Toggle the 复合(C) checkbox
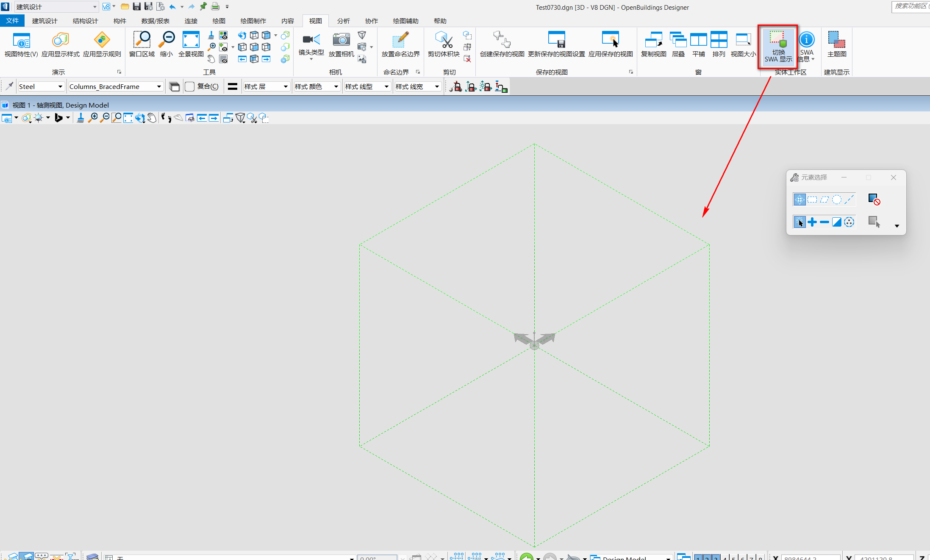This screenshot has width=930, height=560. (190, 87)
